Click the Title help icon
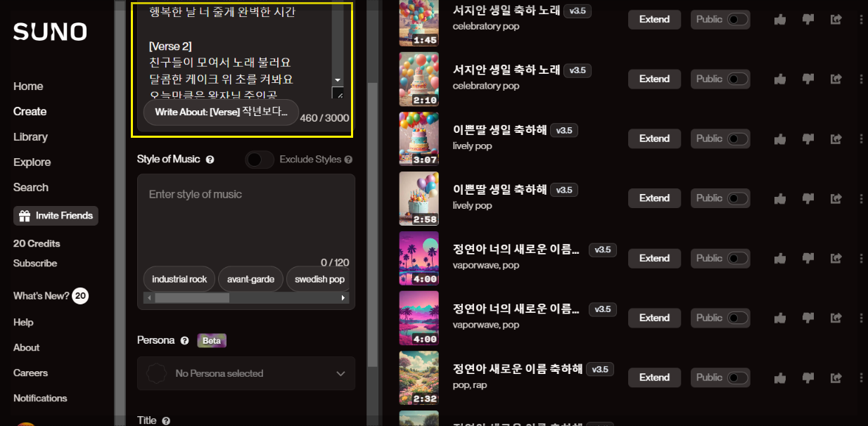Screen dimensions: 868x426 pyautogui.click(x=166, y=420)
